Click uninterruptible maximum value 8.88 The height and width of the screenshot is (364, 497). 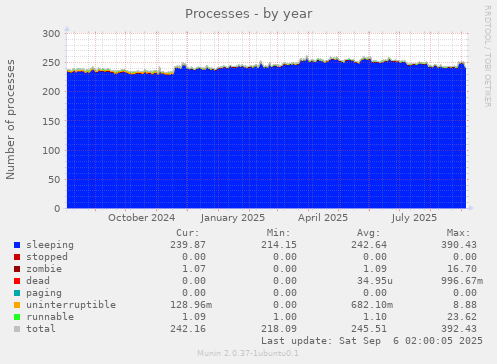pos(465,305)
